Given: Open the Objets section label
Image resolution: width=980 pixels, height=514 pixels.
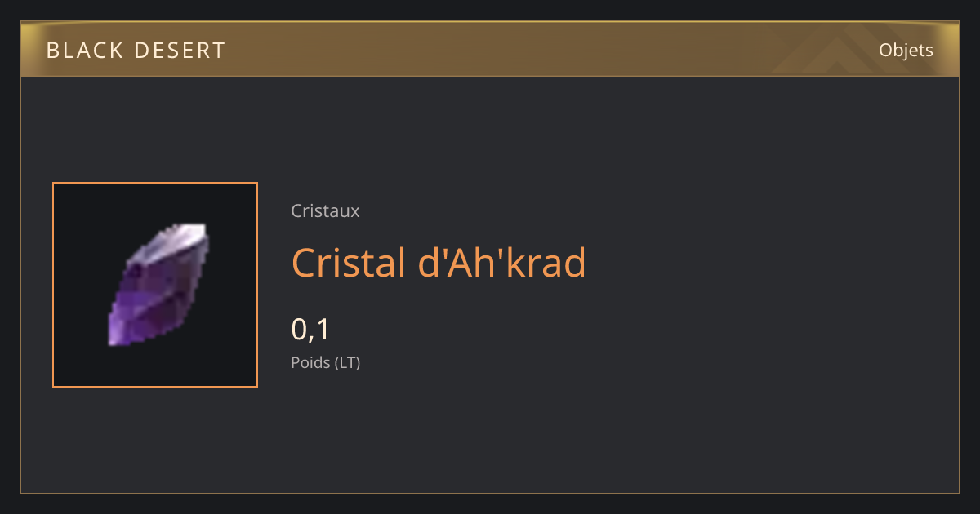Looking at the screenshot, I should tap(906, 51).
